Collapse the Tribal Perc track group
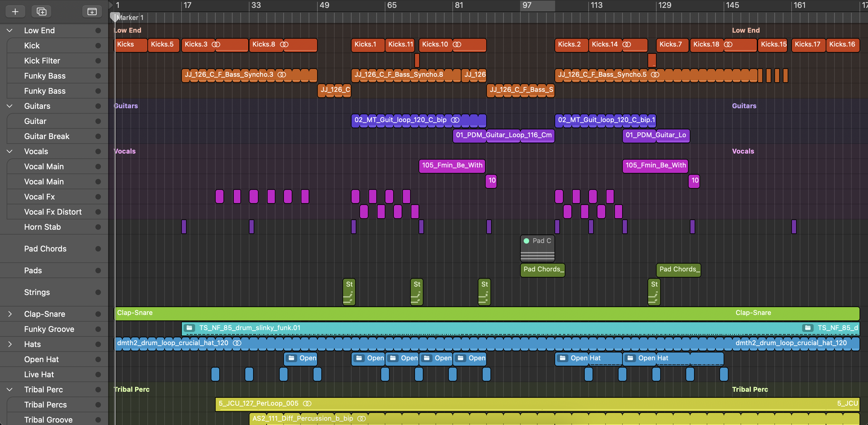868x425 pixels. pos(10,390)
